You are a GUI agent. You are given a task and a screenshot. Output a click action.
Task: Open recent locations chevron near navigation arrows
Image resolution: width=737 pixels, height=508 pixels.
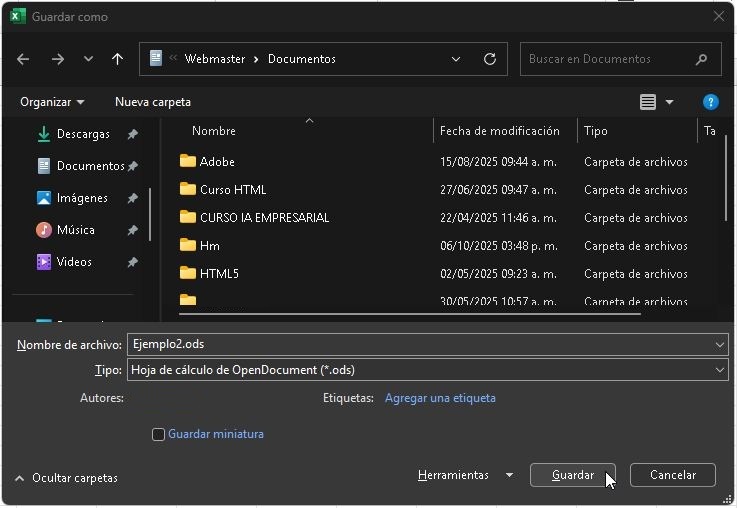(88, 59)
